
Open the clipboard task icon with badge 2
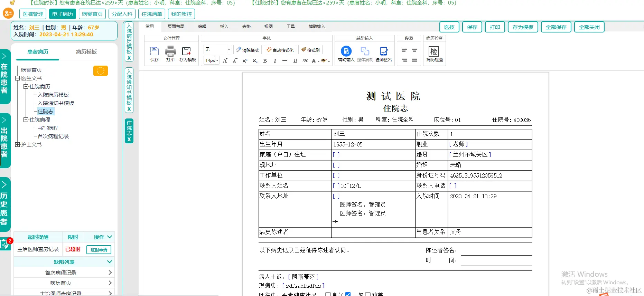pos(6,244)
